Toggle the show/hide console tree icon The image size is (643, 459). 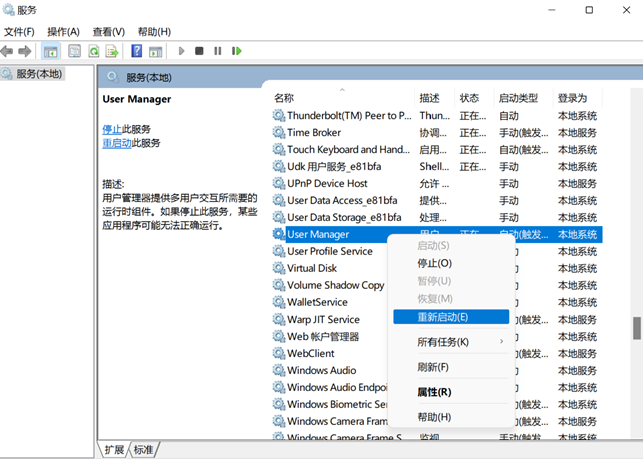pyautogui.click(x=51, y=51)
